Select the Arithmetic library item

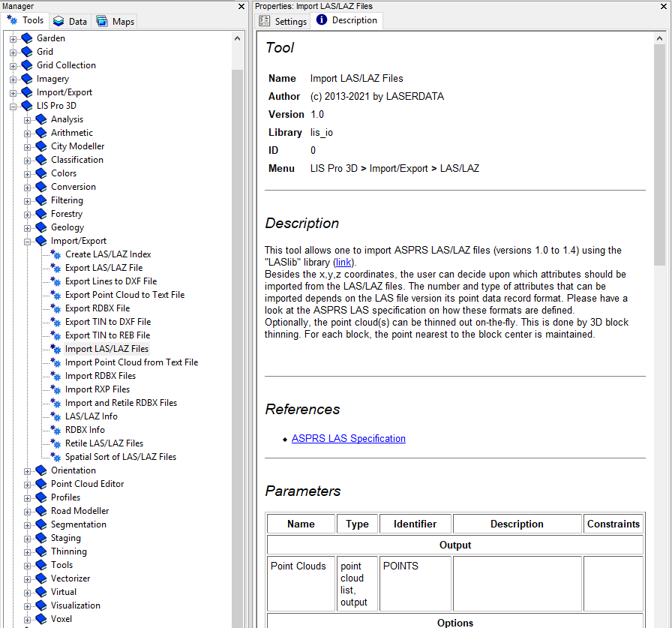[71, 133]
